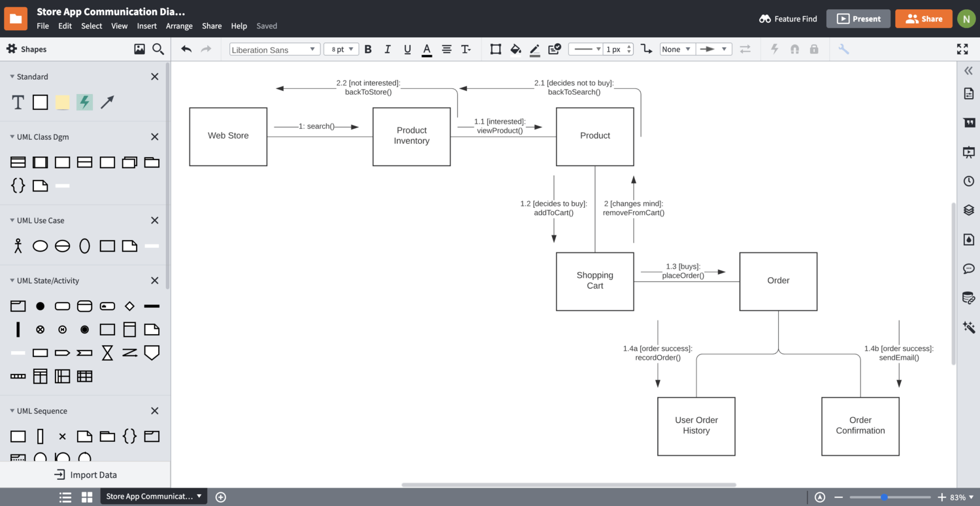Viewport: 980px width, 506px height.
Task: Toggle italic text formatting
Action: 387,48
